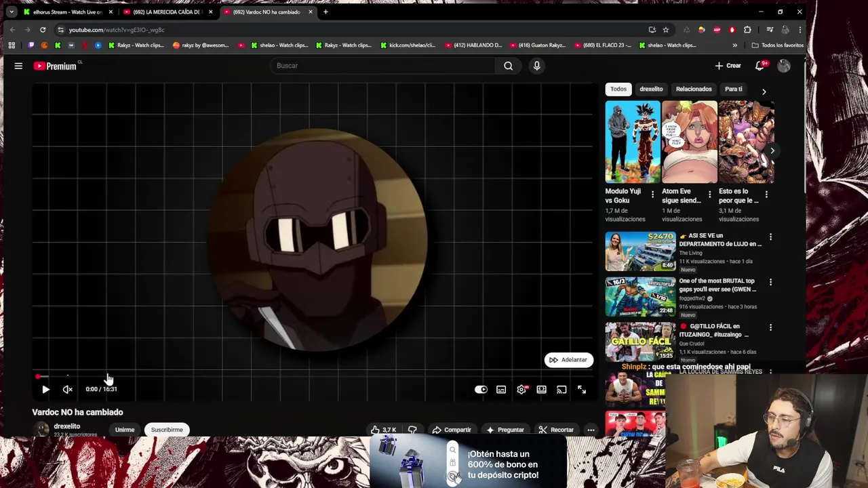
Task: Create a clip with Recortar
Action: [x=556, y=430]
